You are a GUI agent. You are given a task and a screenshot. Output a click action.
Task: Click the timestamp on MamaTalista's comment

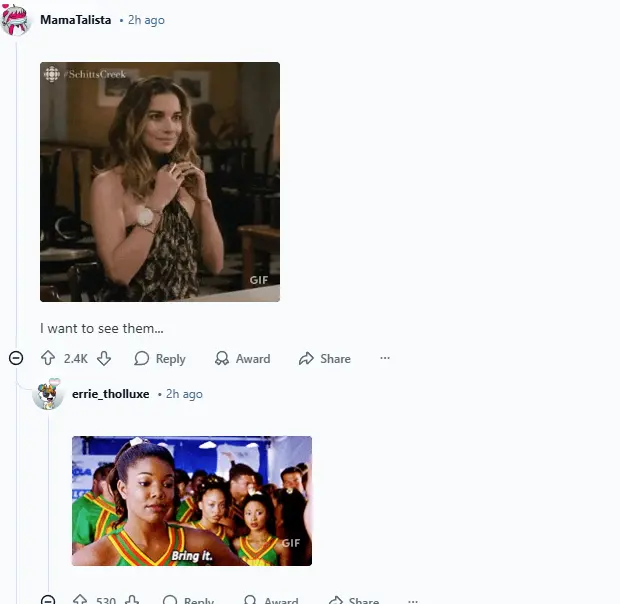point(146,20)
